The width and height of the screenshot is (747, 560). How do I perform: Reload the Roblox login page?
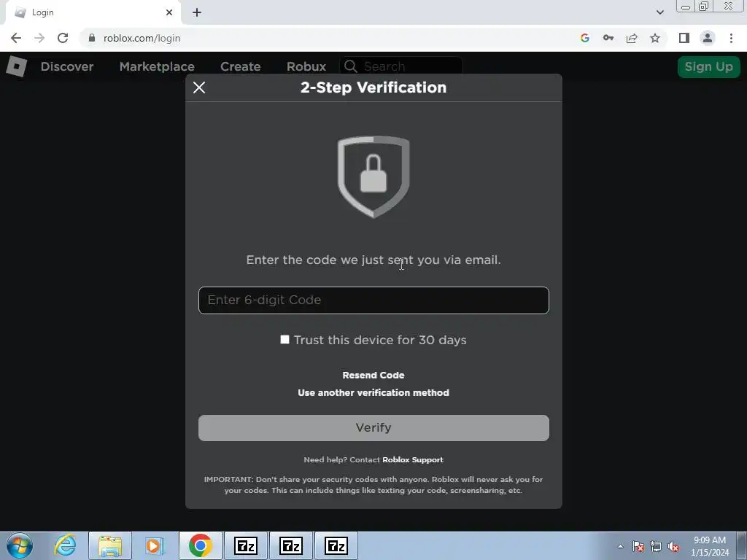pos(63,38)
